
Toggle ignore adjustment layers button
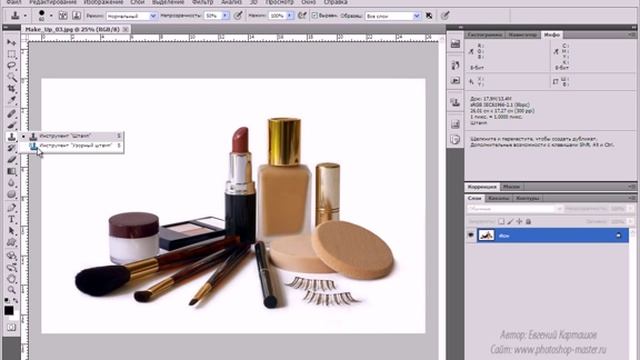[x=429, y=16]
